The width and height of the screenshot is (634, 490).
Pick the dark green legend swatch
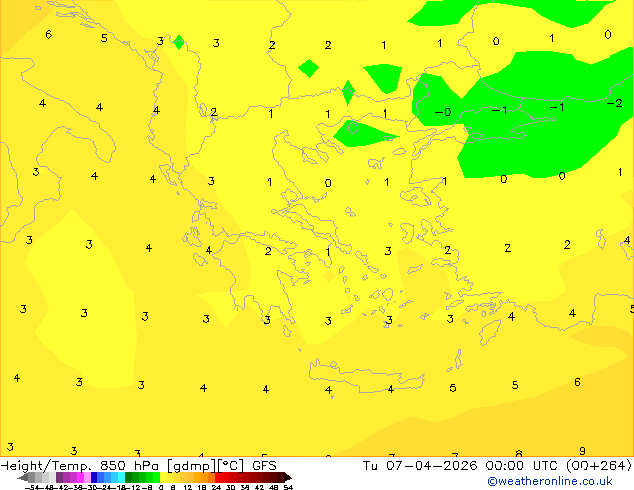129,478
